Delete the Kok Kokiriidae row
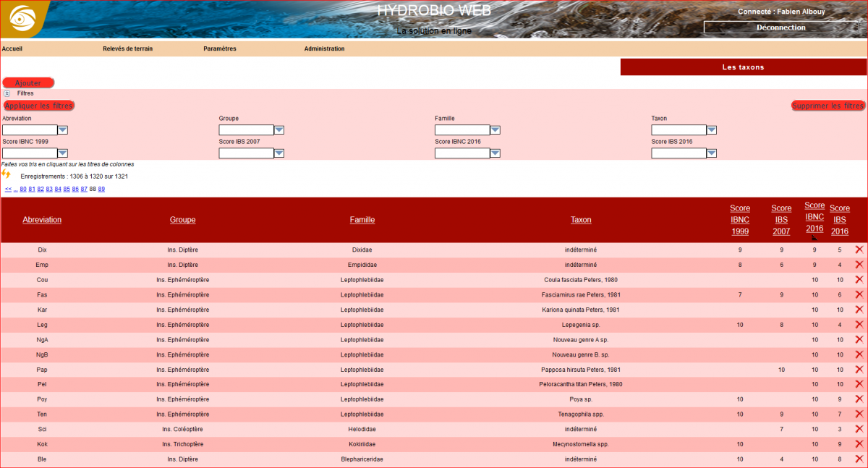Image resolution: width=868 pixels, height=468 pixels. click(859, 444)
